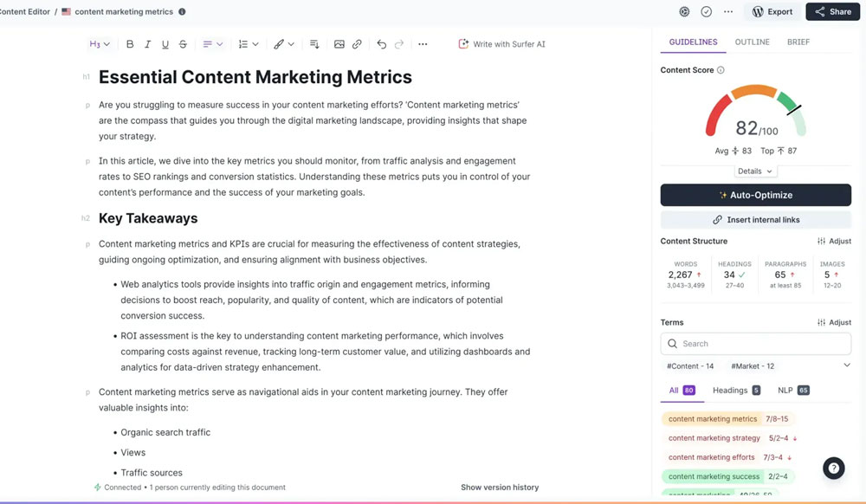Click the info icon beside document title

coord(182,11)
